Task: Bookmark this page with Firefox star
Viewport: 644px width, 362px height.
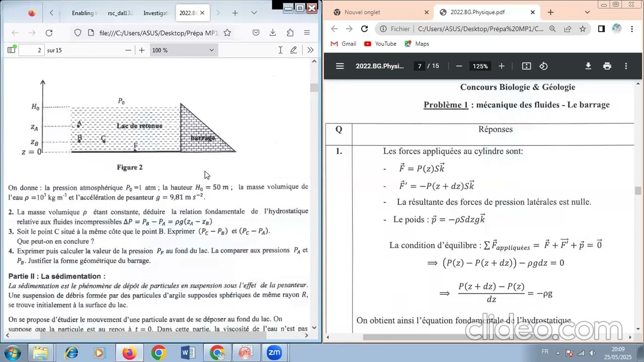Action: click(x=227, y=33)
